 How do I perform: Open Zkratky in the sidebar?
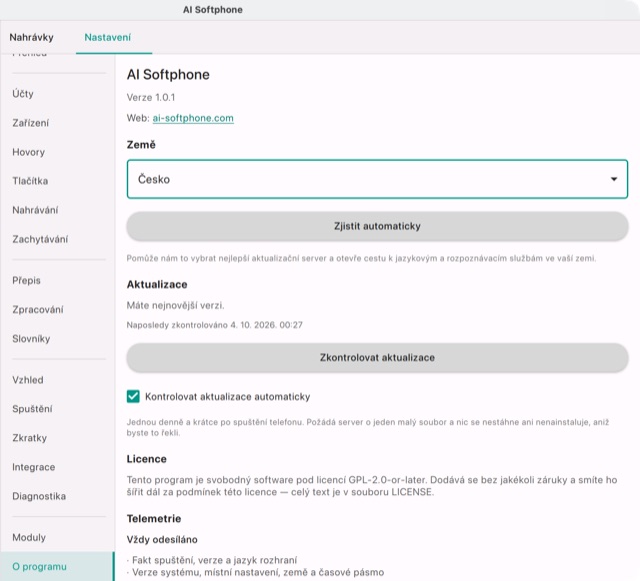[x=29, y=438]
